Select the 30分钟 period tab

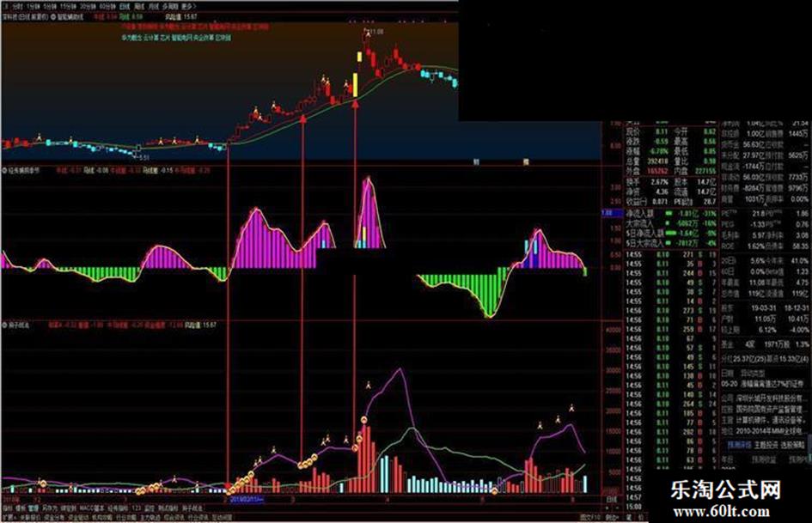coord(87,7)
